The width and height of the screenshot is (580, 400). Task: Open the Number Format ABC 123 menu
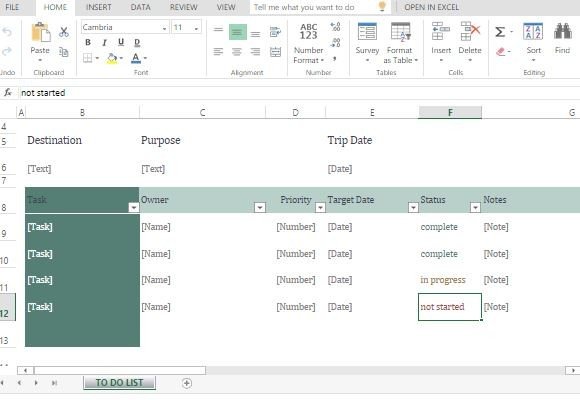[x=308, y=43]
